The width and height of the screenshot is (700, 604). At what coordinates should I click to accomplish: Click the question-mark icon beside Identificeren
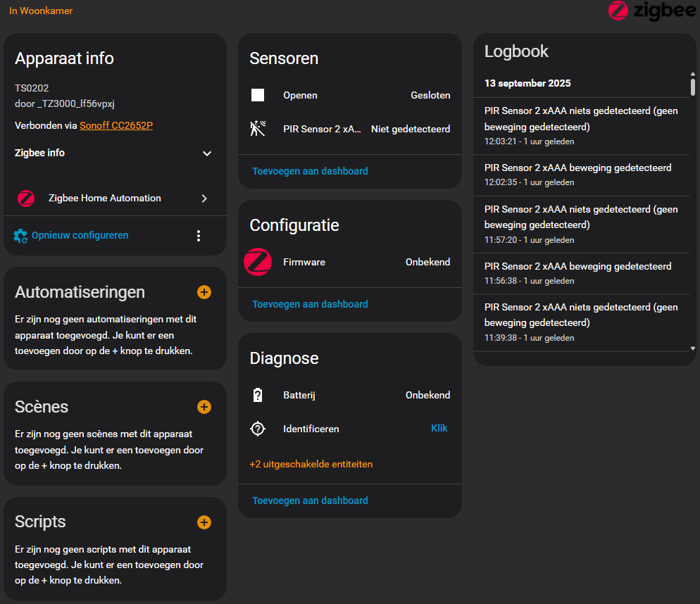point(258,429)
